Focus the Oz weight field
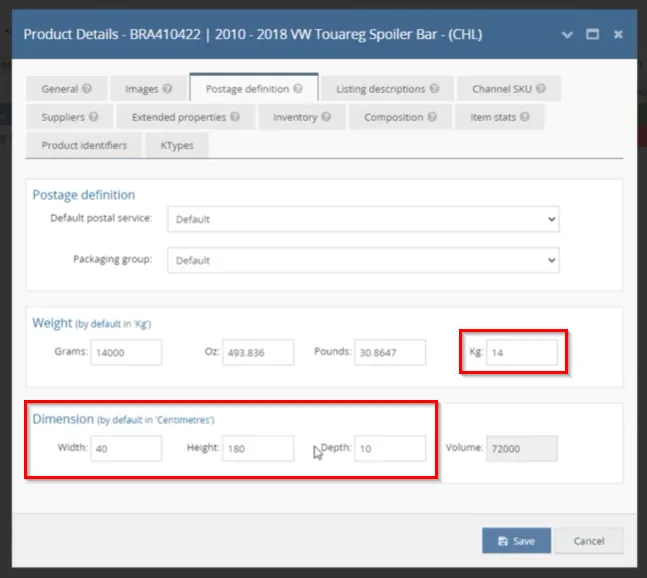The image size is (647, 578). [x=258, y=352]
